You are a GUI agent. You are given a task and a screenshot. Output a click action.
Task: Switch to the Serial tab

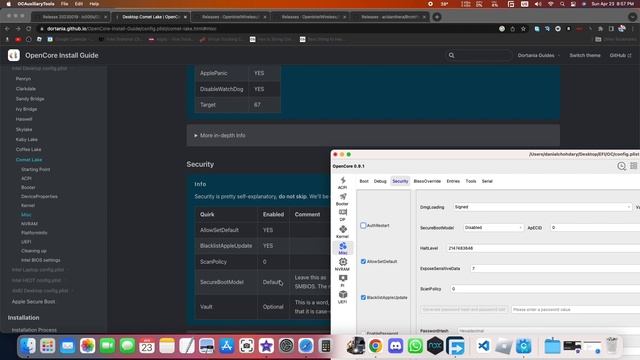(x=487, y=181)
